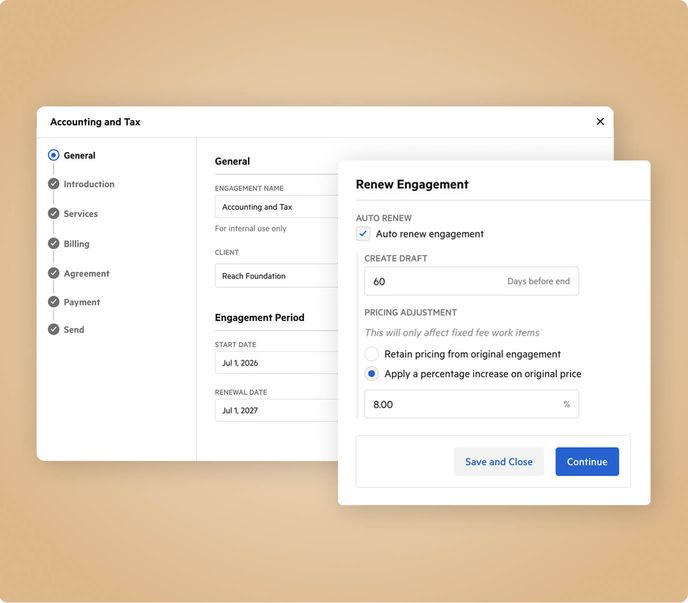This screenshot has height=603, width=688.
Task: Open the Services step label
Action: [81, 214]
